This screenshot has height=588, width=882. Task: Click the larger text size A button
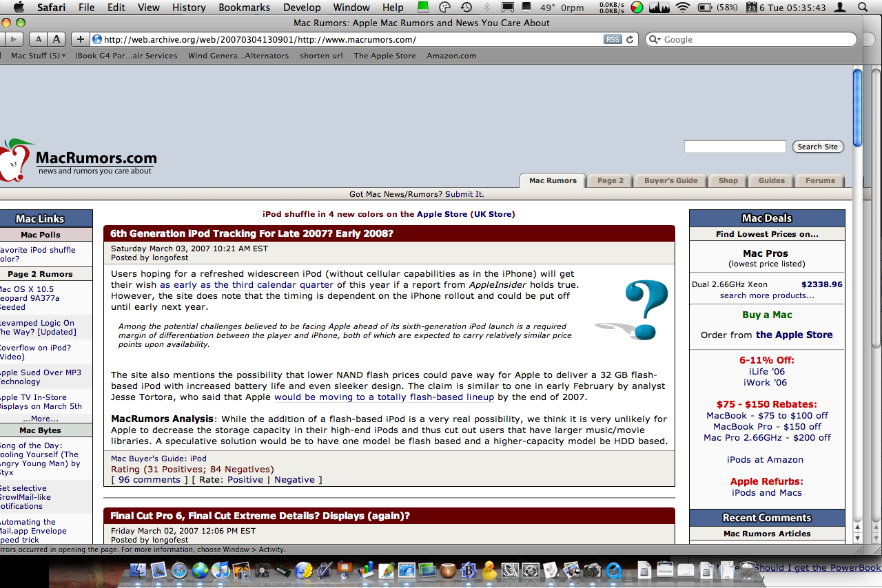[x=57, y=39]
